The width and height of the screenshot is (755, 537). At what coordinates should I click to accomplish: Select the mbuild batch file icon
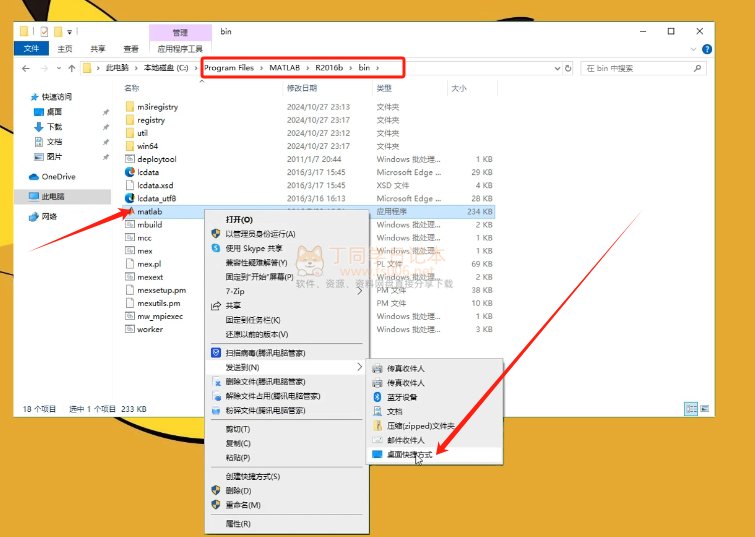click(130, 224)
